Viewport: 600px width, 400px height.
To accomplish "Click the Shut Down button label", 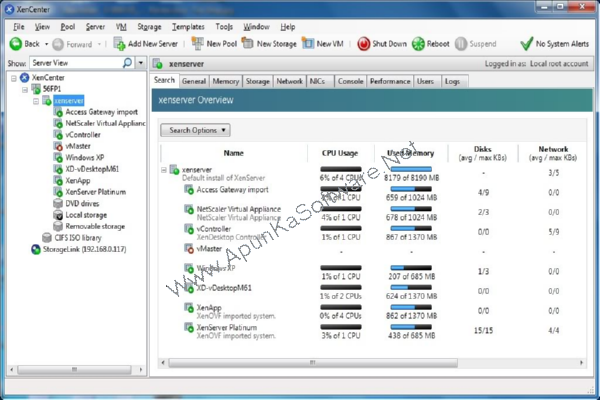I will coord(390,44).
